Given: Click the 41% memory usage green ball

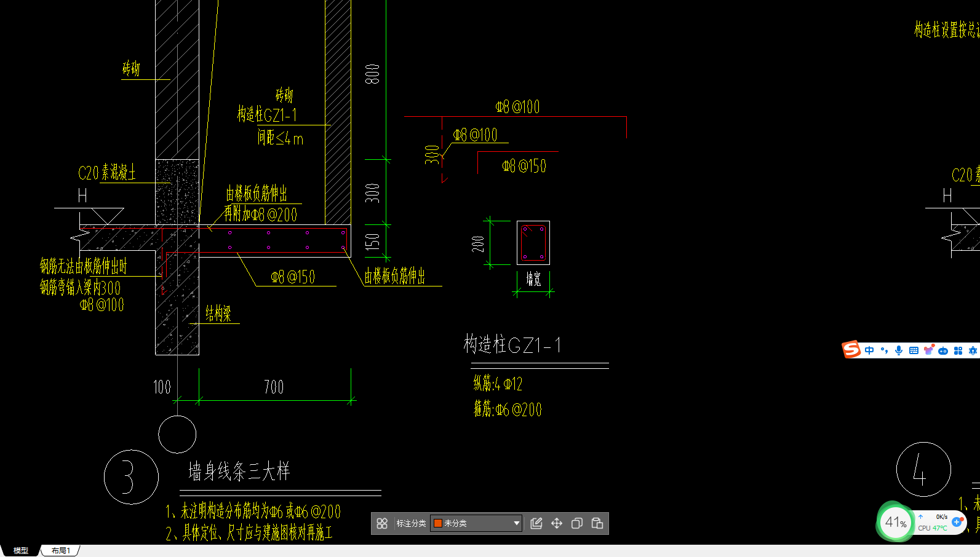Looking at the screenshot, I should pos(896,523).
